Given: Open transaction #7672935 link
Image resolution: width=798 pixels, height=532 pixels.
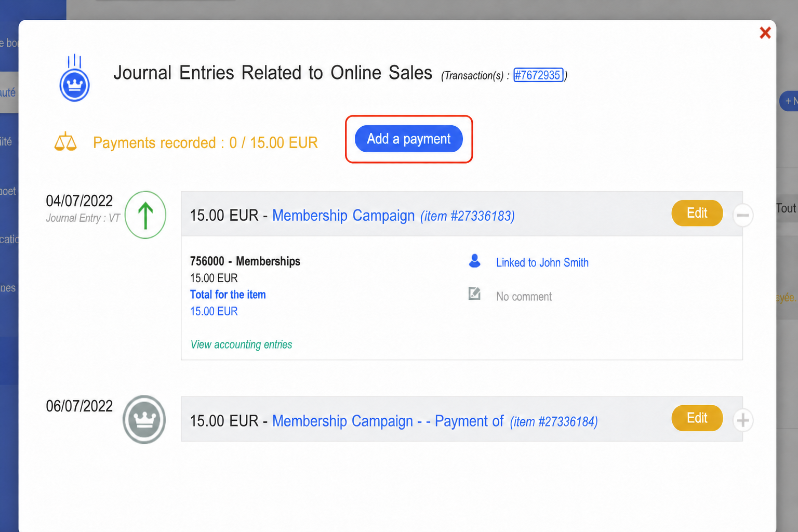Looking at the screenshot, I should [538, 75].
